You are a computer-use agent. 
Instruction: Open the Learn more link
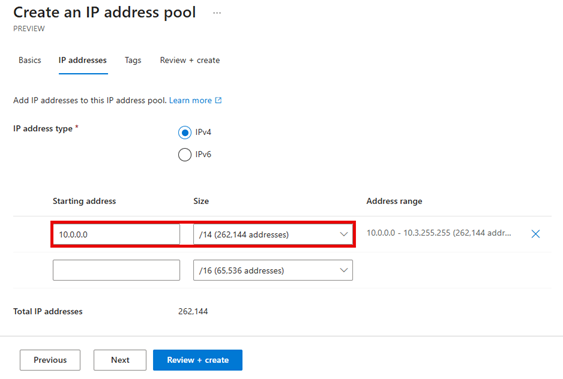point(190,100)
